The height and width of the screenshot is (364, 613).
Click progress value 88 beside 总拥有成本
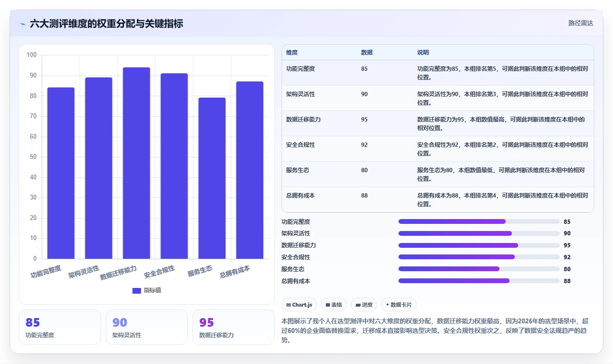coord(567,281)
